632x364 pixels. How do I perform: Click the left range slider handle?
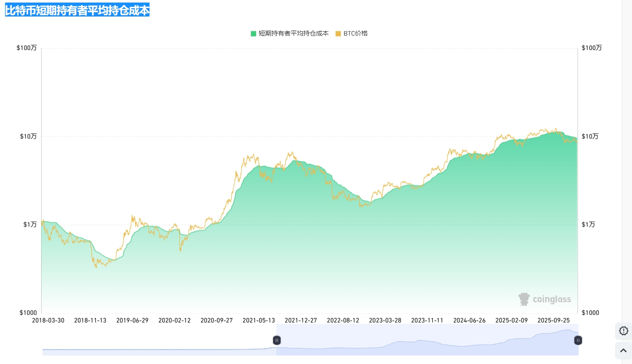tap(277, 340)
